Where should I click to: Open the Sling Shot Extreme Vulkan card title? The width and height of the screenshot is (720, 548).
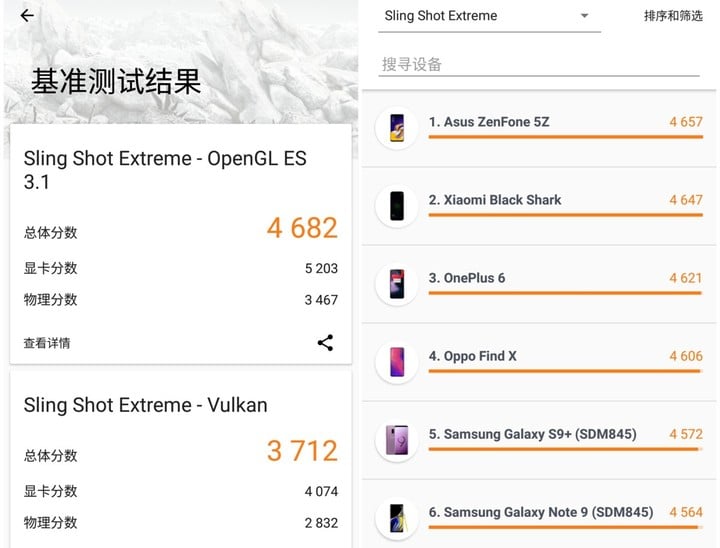(x=146, y=405)
